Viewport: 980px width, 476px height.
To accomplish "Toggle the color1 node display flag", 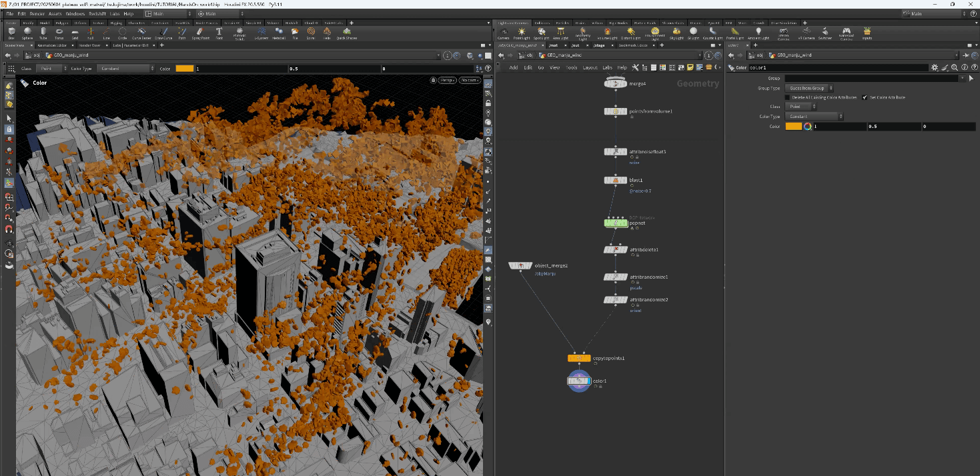I will point(588,381).
